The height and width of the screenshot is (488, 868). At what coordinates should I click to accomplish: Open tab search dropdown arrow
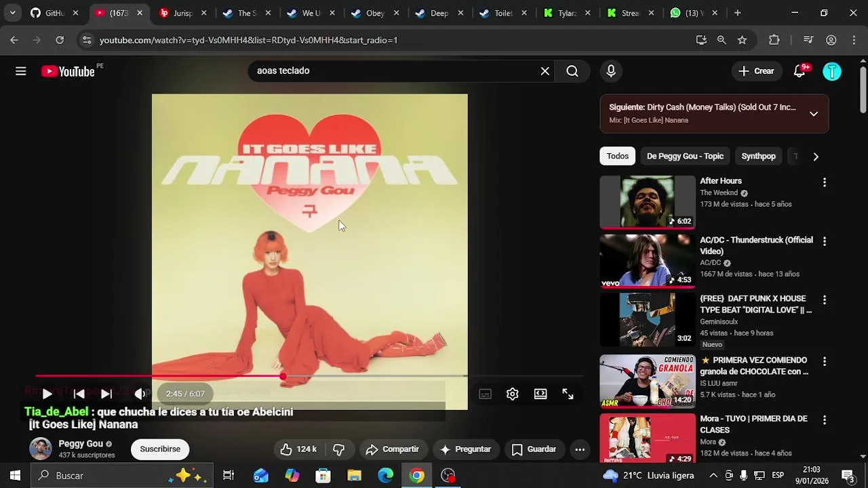click(x=12, y=13)
